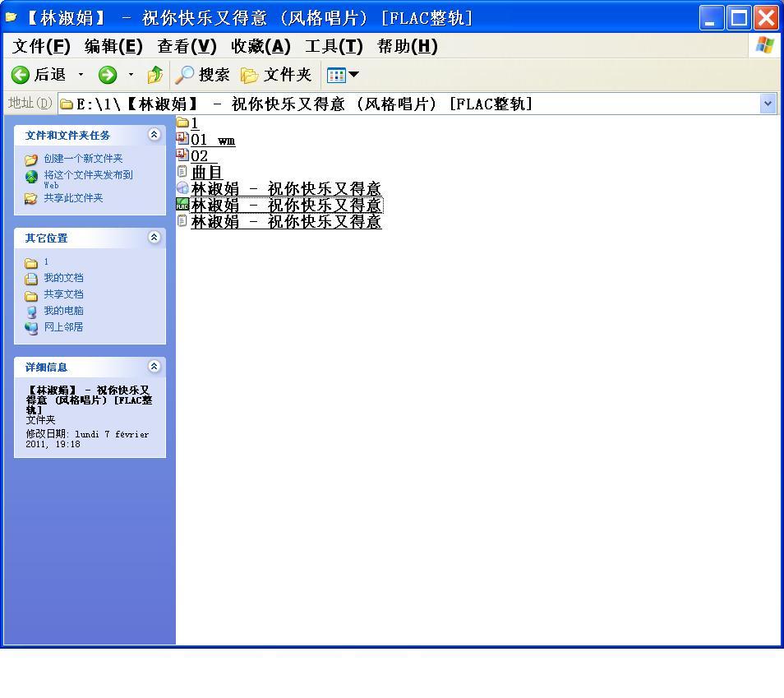Click the text document icon of 曲目

coord(182,172)
